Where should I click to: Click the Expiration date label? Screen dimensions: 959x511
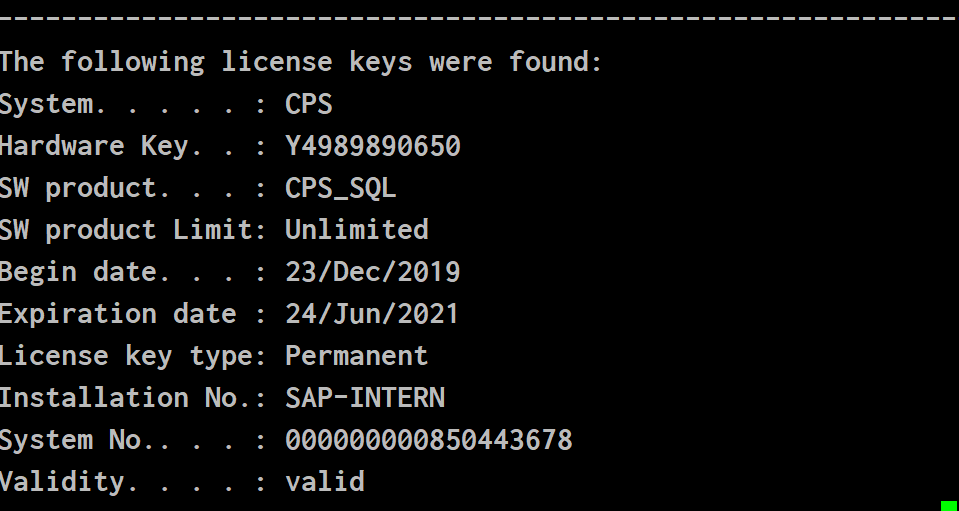coord(118,314)
